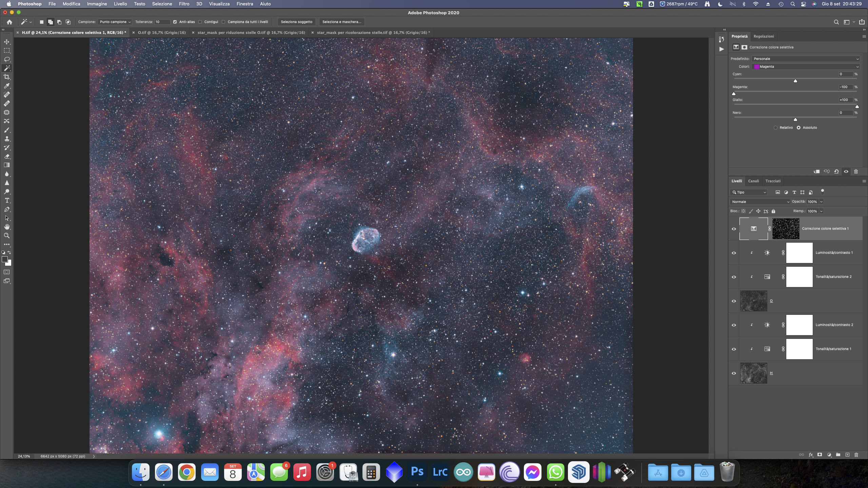Select the Hand tool

7,227
